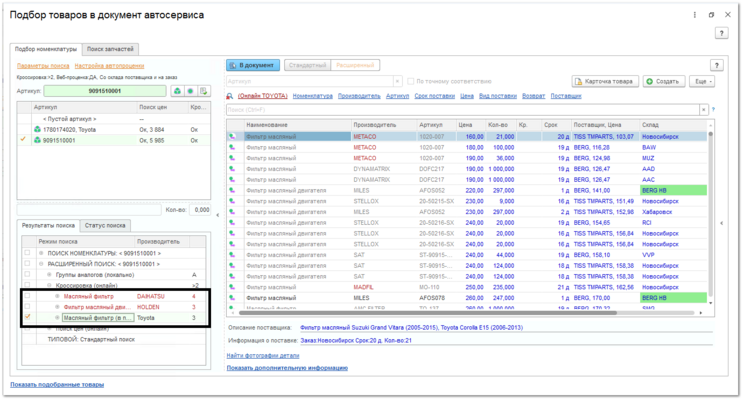Click row icon of MADFIL MO-110 item
The image size is (743, 400).
[232, 287]
